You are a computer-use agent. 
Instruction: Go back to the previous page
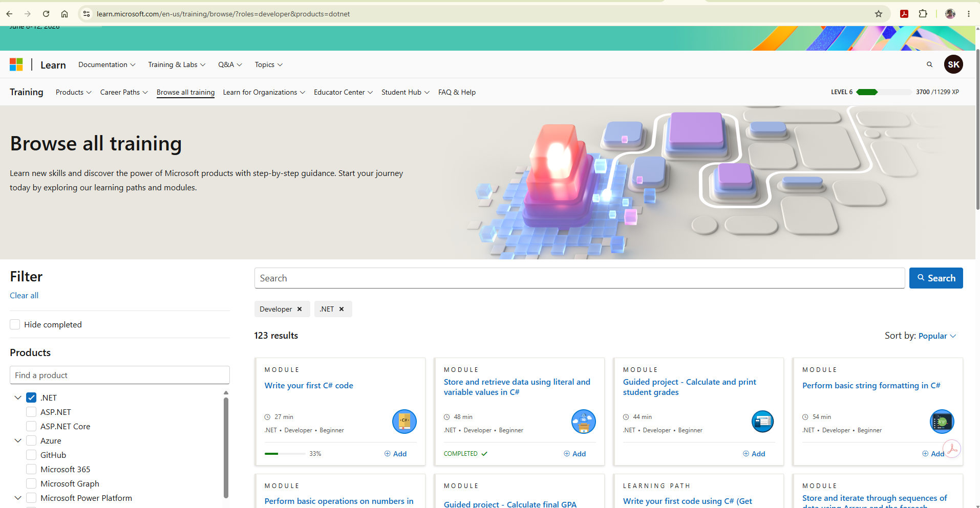click(x=9, y=14)
